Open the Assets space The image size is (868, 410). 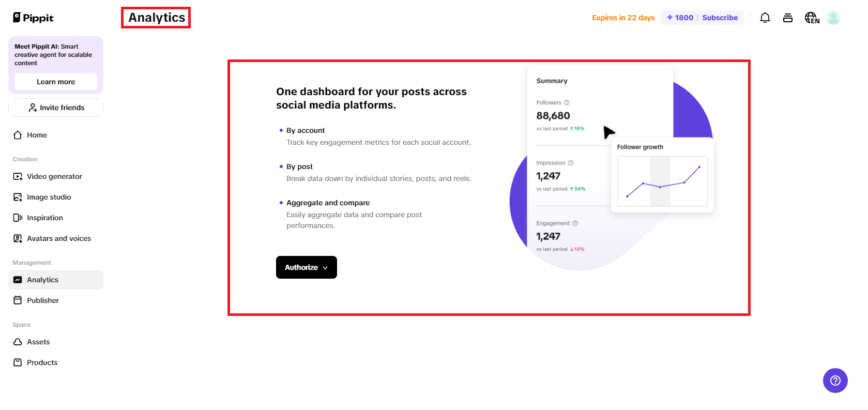point(38,342)
